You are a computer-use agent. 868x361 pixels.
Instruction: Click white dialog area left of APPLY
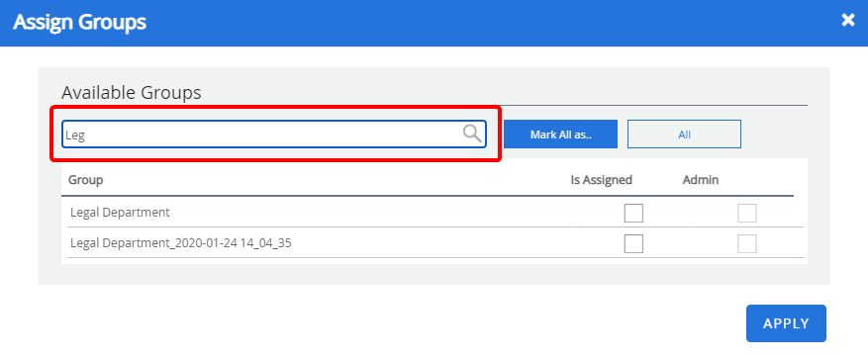388,323
